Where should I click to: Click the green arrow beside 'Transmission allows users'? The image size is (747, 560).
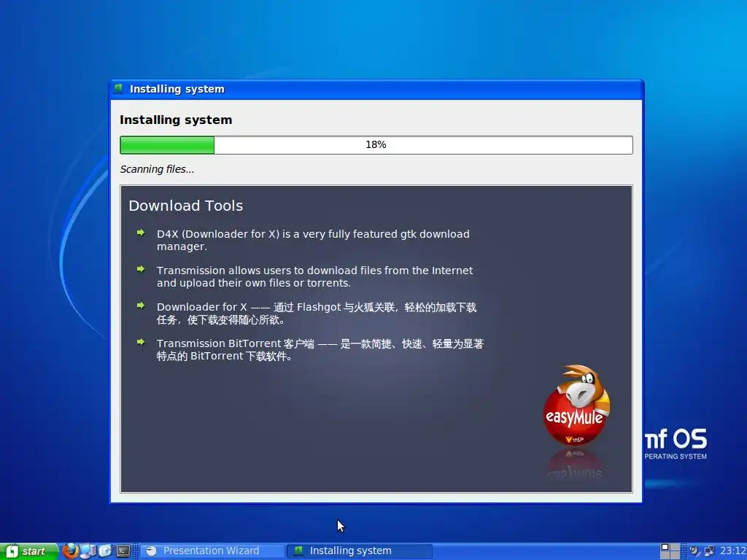[x=141, y=269]
